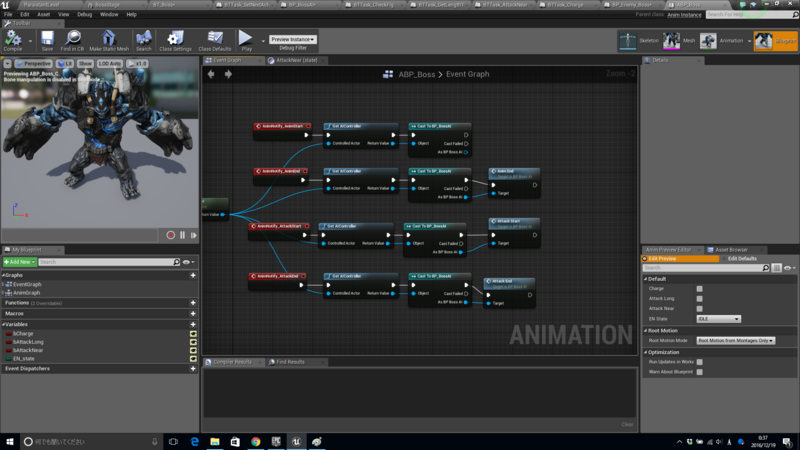Image resolution: width=800 pixels, height=450 pixels.
Task: Select the AnimGraph tree item
Action: point(27,293)
